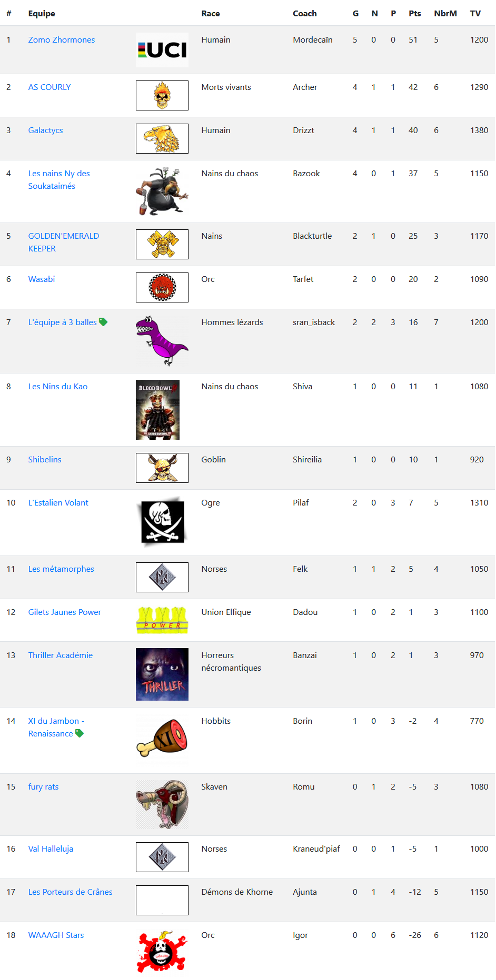Viewport: 496px width, 980px height.
Task: Click the pirate skull flag logo of L'Estalien Volant
Action: point(162,522)
